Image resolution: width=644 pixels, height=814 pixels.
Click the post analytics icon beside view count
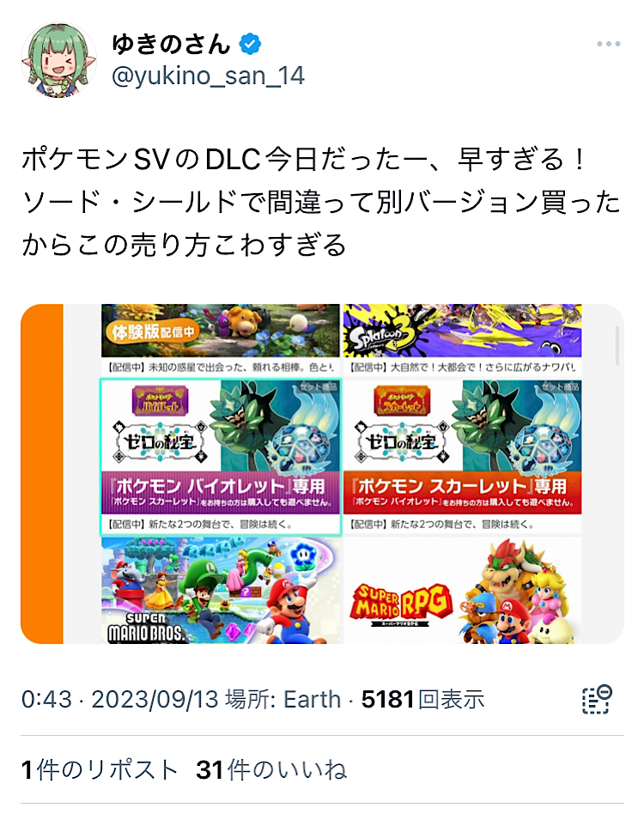(598, 699)
